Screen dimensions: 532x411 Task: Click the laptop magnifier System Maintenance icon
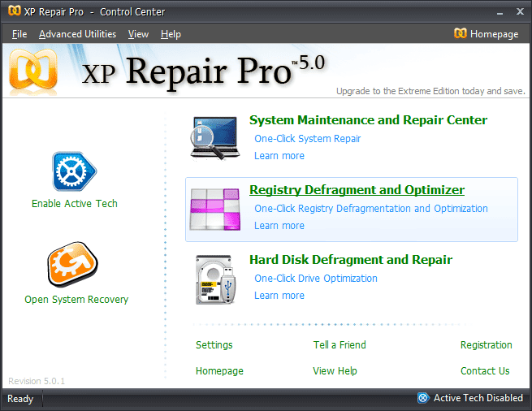click(x=214, y=138)
